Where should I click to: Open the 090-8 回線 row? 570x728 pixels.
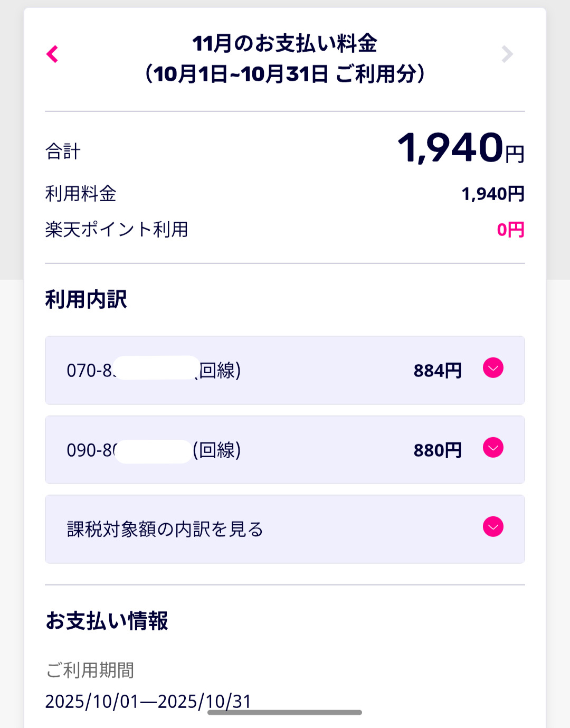click(153, 450)
